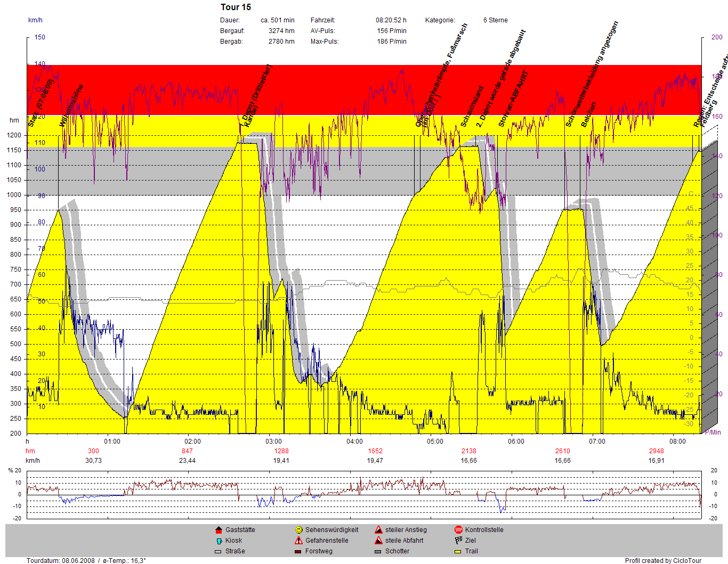Click the 'Stohren-ABFAHRT' waypoint label
Viewport: 728px width, 564px height.
tap(513, 100)
